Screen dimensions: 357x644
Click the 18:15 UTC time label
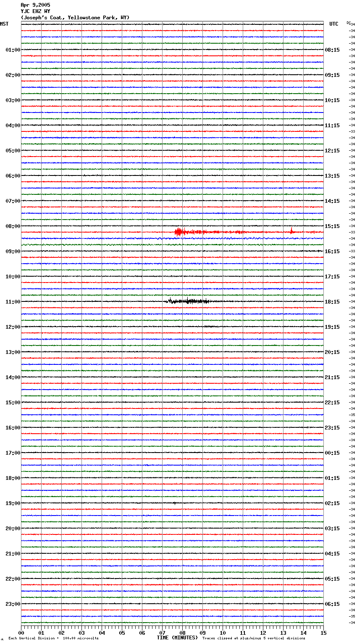pos(332,302)
